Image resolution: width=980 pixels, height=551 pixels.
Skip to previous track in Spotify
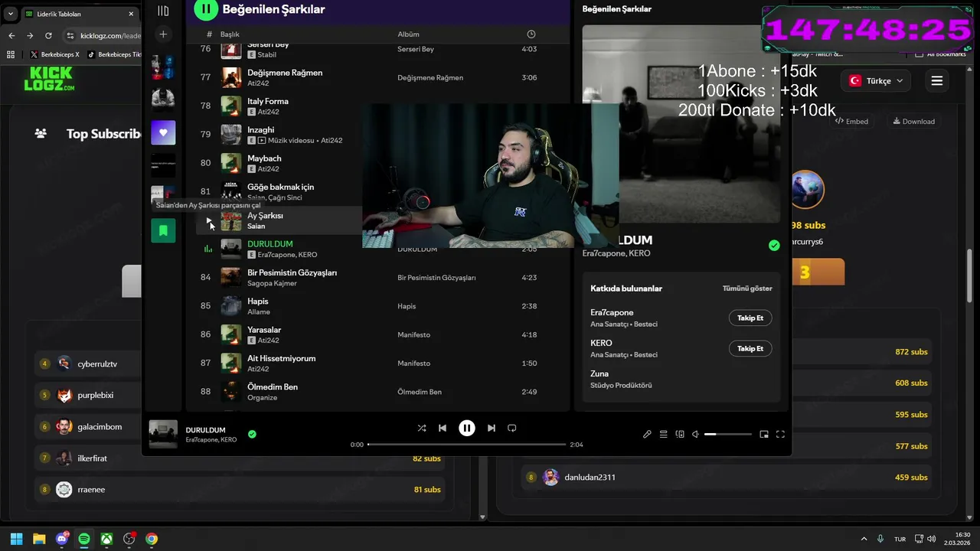[443, 428]
